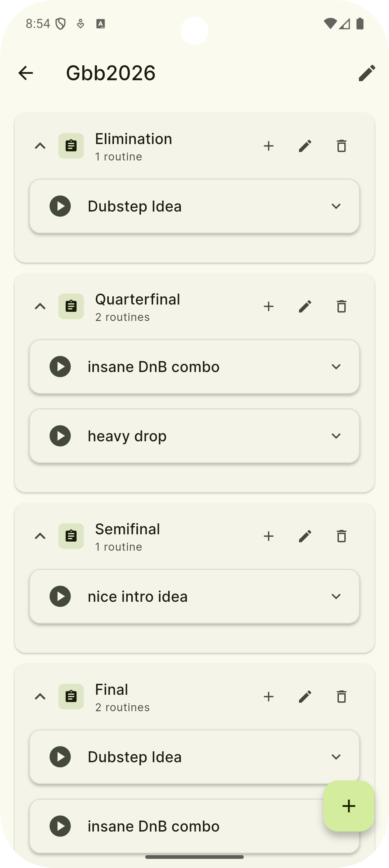Collapse the Final section
Viewport: 389px width, 868px height.
[40, 697]
